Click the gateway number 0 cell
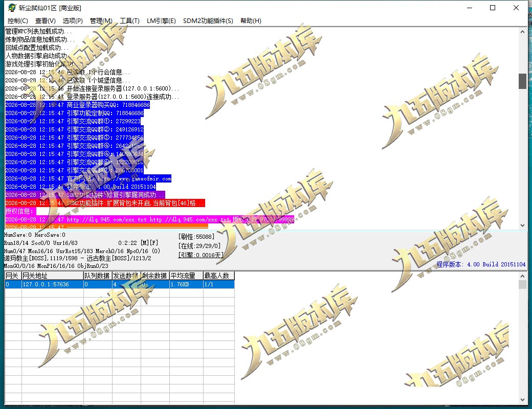Image resolution: width=532 pixels, height=409 pixels. point(13,284)
